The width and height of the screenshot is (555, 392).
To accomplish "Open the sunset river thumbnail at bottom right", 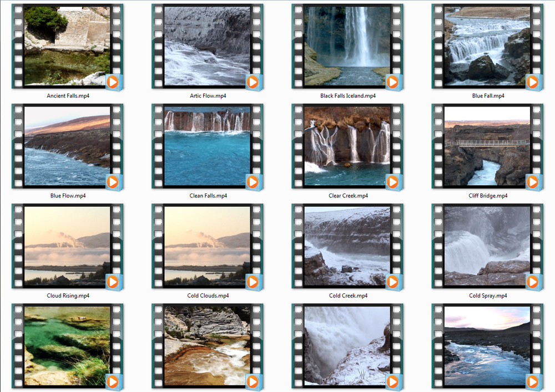I will [487, 347].
